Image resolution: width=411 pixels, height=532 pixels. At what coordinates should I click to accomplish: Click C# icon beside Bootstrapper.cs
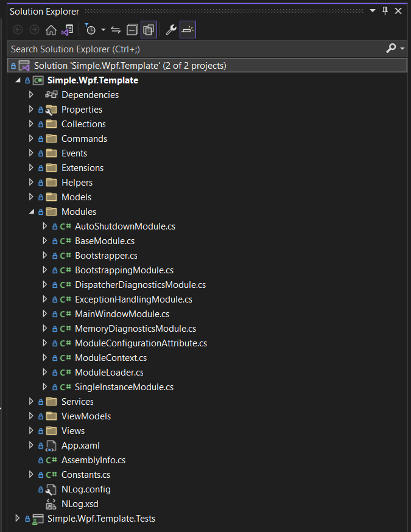(66, 256)
